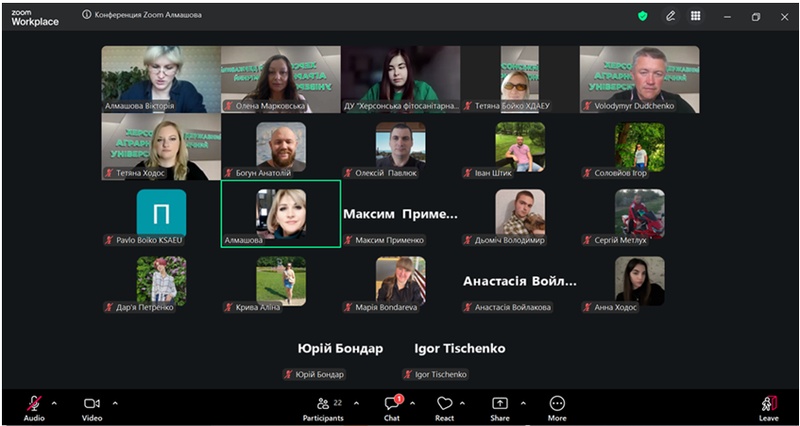The image size is (800, 426).
Task: Open the green encryption shield icon
Action: coord(643,16)
